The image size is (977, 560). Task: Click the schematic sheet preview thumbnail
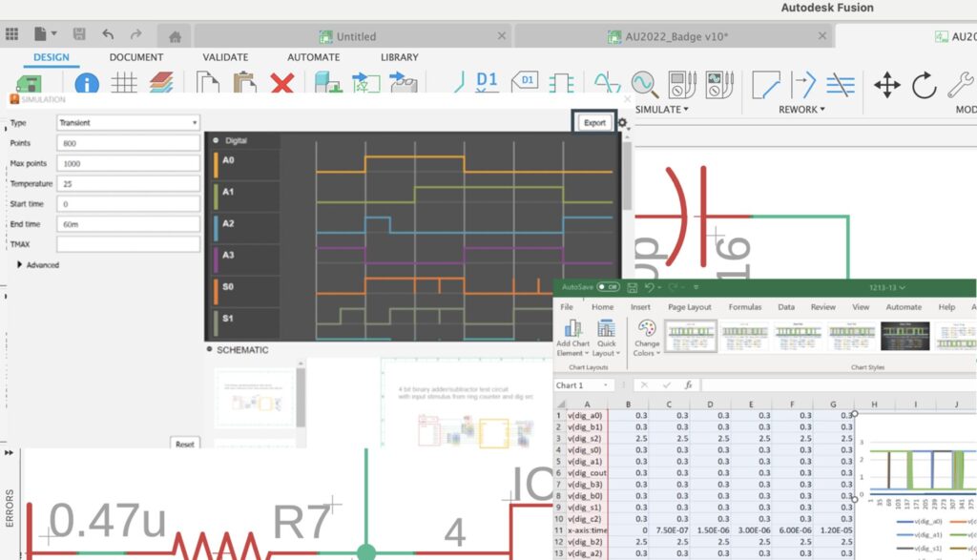(x=254, y=398)
